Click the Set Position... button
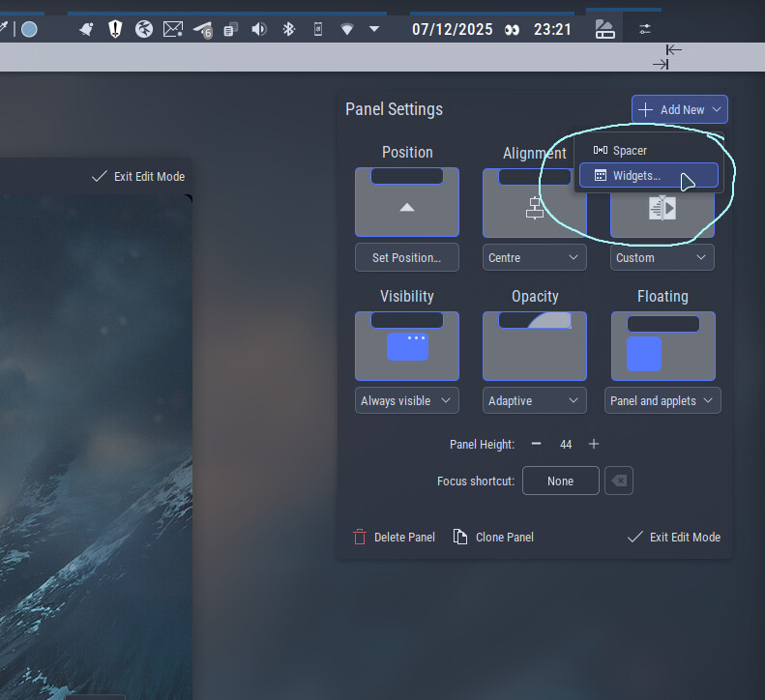This screenshot has width=765, height=700. click(406, 258)
